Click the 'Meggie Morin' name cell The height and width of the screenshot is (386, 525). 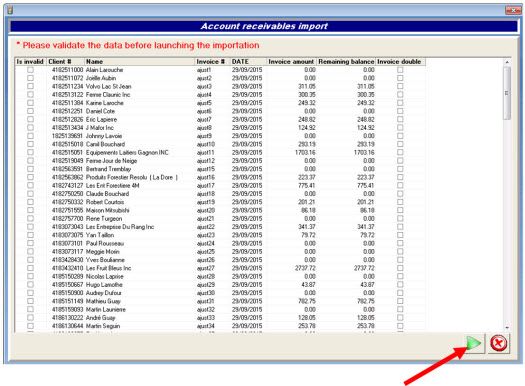point(102,251)
